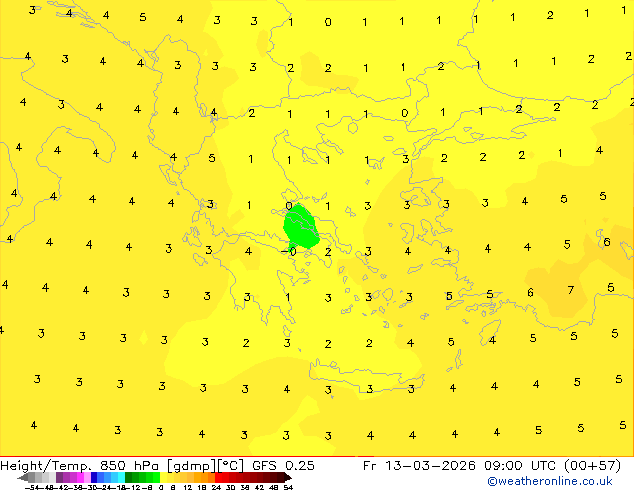Click the gray left arrow end of legend

coord(23,478)
